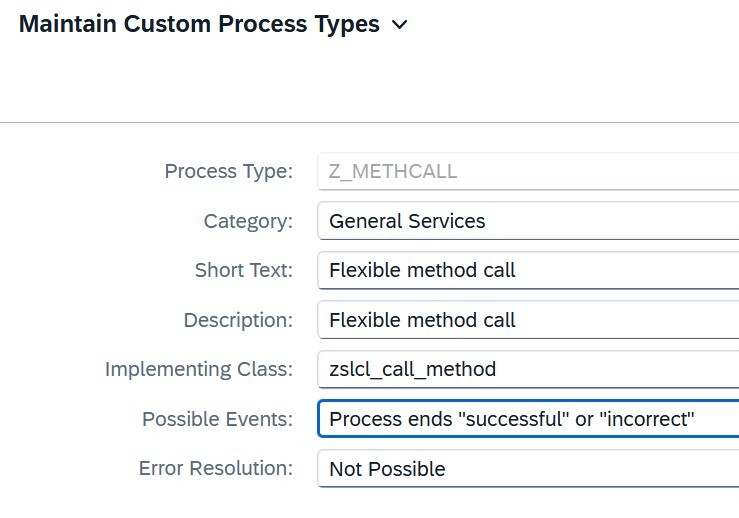This screenshot has height=518, width=739.
Task: Open the Category dropdown showing General Services
Action: tap(528, 221)
